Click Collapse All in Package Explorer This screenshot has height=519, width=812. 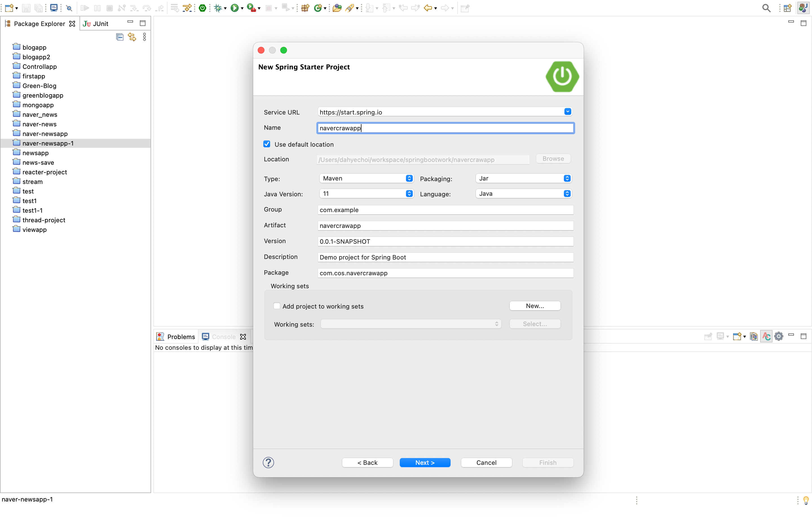coord(120,37)
